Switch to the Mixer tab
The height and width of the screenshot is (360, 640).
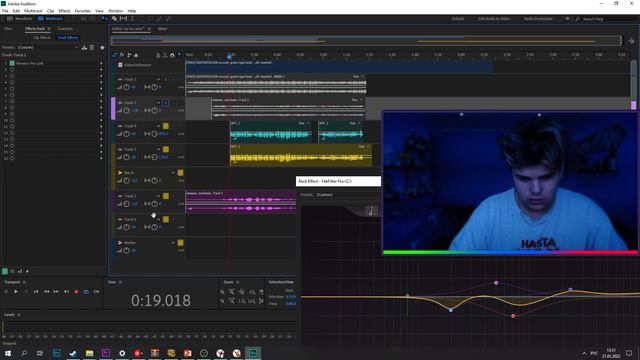162,29
